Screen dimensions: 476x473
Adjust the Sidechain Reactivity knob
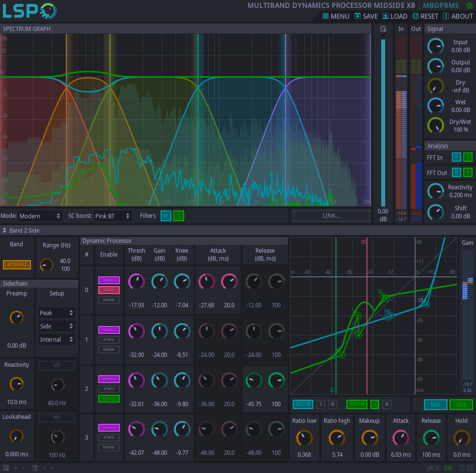point(17,384)
